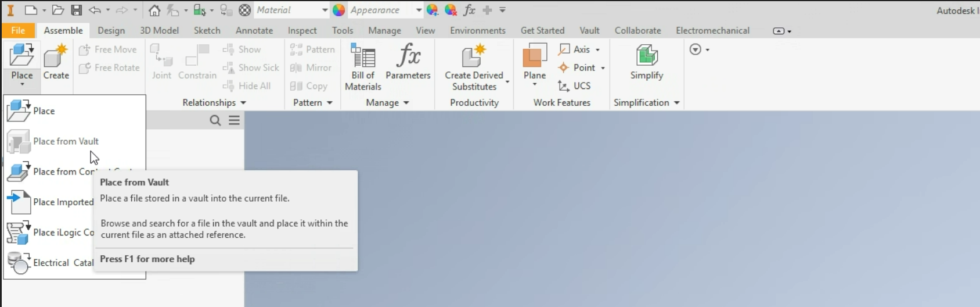Click the Joint tool
The width and height of the screenshot is (980, 307).
point(161,62)
